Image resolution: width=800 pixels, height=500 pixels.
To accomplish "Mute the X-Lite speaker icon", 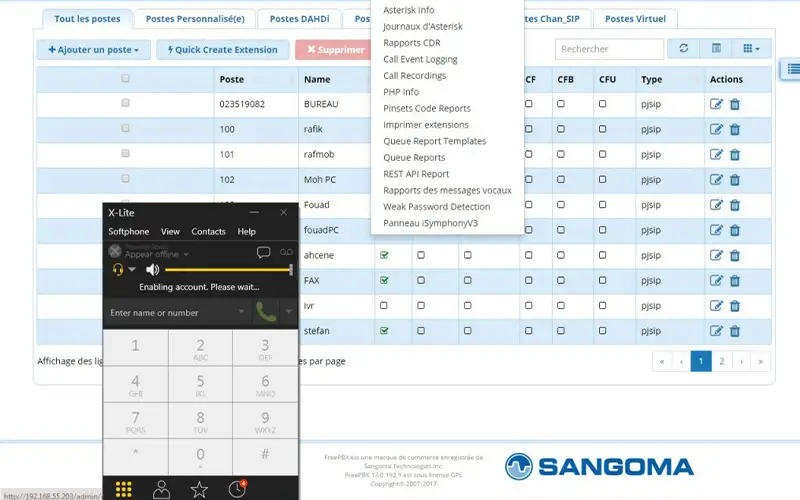I will point(152,270).
